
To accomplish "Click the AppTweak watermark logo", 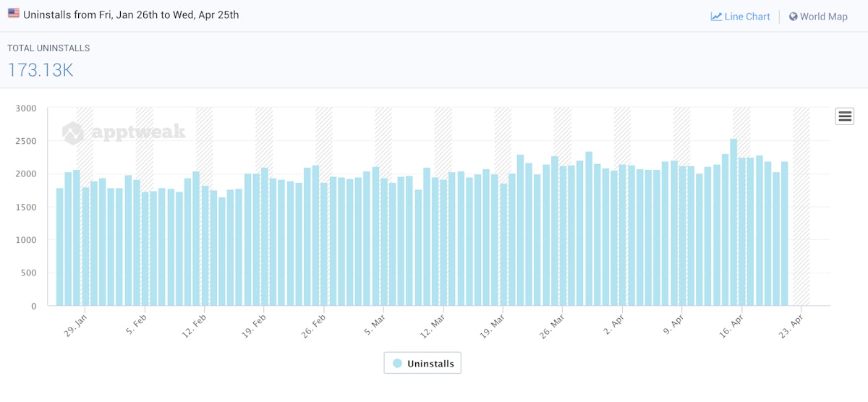I will [x=124, y=132].
